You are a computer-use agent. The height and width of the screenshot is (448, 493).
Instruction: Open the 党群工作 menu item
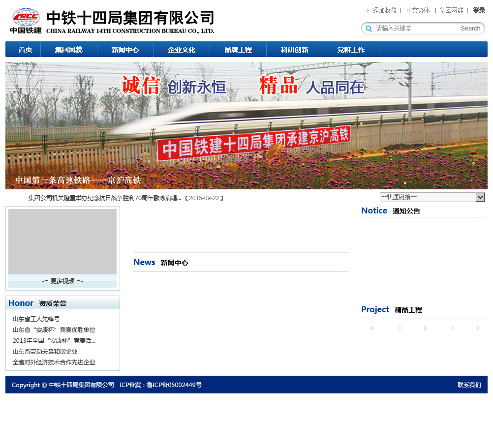coord(351,50)
